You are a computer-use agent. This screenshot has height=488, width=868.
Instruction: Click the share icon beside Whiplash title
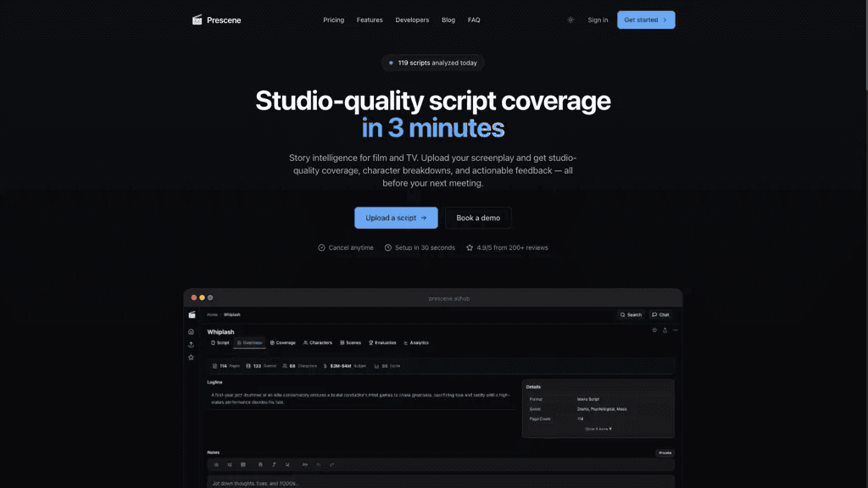[x=665, y=330]
